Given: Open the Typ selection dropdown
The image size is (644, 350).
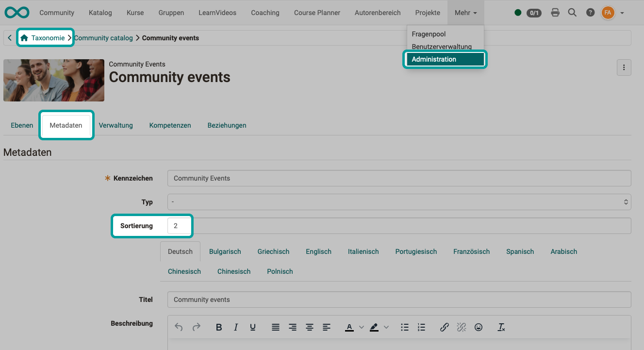Looking at the screenshot, I should [399, 202].
